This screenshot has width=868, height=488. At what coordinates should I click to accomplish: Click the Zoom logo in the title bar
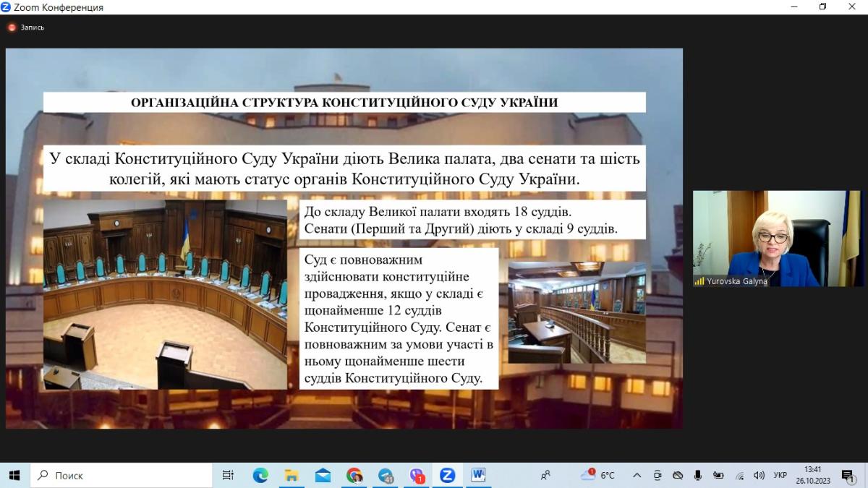point(7,7)
